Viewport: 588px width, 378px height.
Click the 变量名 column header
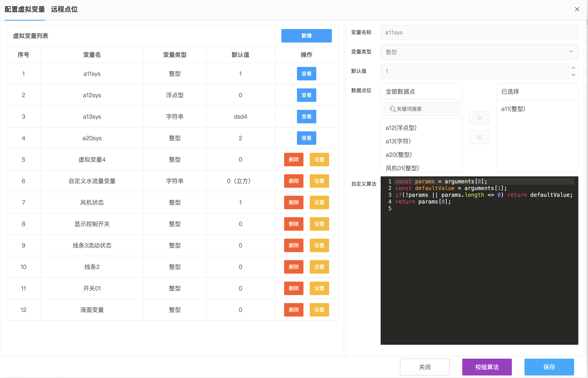pyautogui.click(x=92, y=55)
